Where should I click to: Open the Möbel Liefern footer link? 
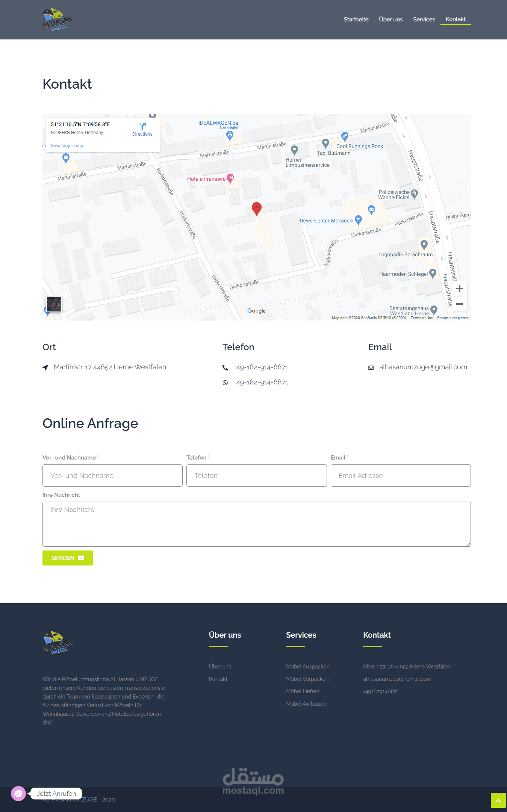tap(303, 691)
